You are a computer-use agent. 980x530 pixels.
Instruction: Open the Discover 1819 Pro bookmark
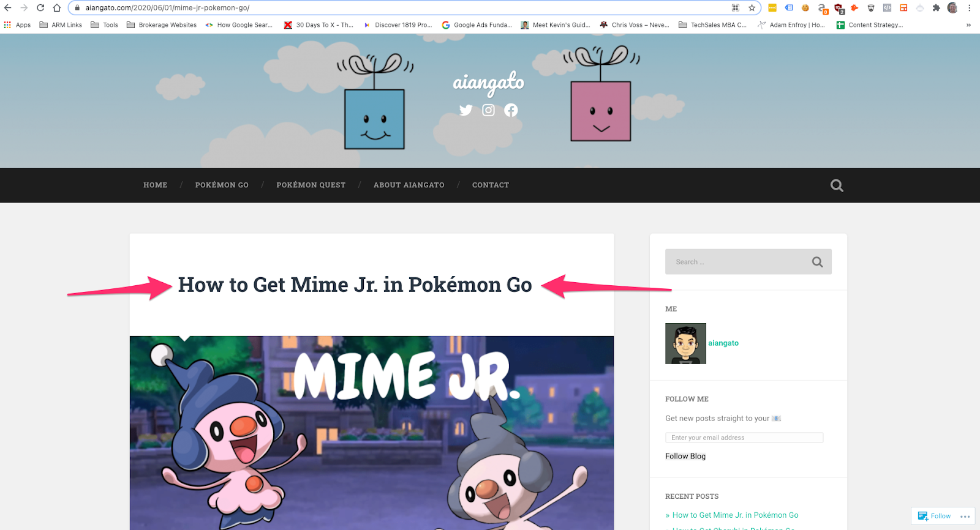click(x=398, y=25)
